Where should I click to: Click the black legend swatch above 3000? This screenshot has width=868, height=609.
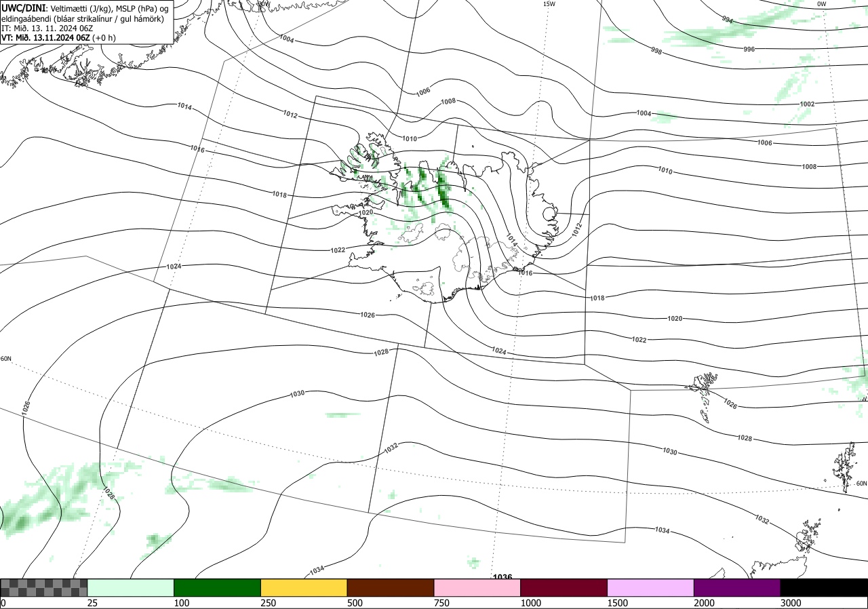824,587
